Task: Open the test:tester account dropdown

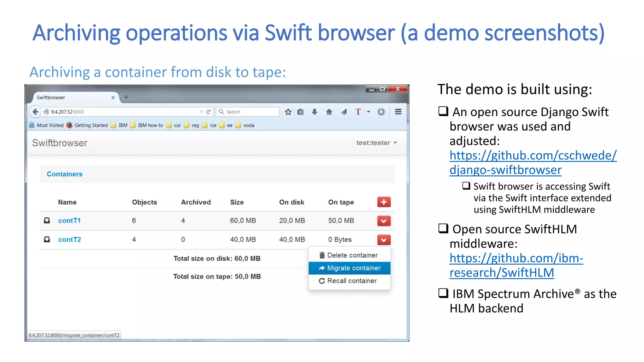Action: [376, 143]
